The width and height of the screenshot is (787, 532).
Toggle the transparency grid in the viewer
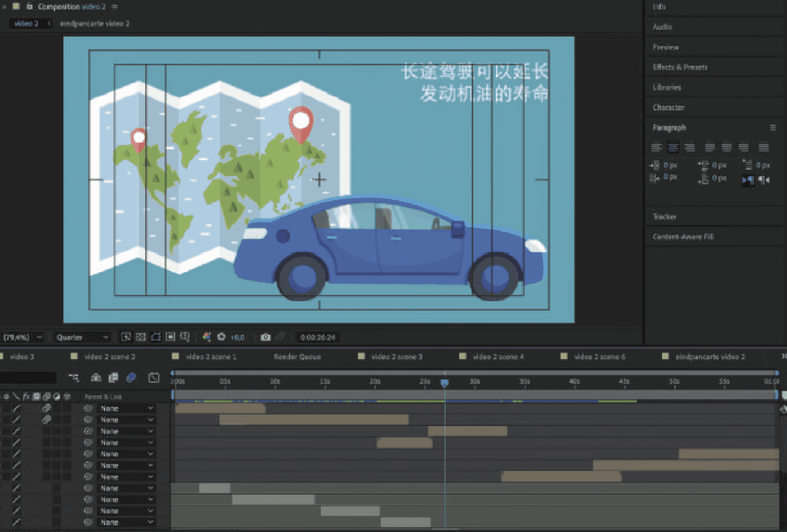pyautogui.click(x=141, y=337)
